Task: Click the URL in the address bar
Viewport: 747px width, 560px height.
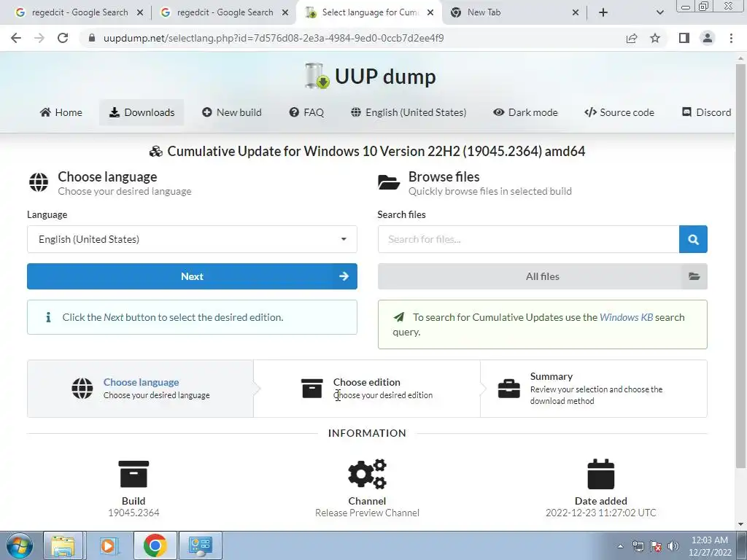Action: coord(274,38)
